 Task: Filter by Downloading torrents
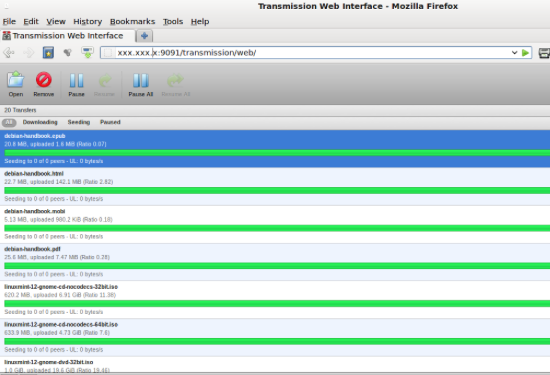click(40, 122)
